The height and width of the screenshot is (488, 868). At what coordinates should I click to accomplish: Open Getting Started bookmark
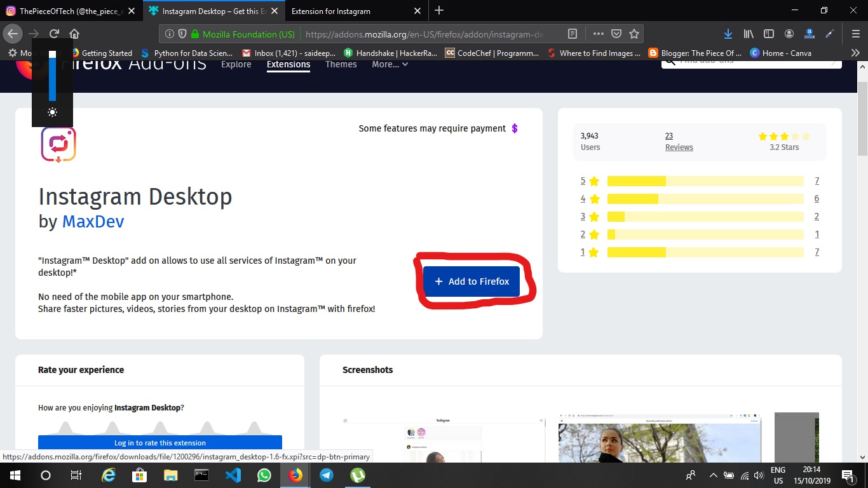tap(101, 53)
